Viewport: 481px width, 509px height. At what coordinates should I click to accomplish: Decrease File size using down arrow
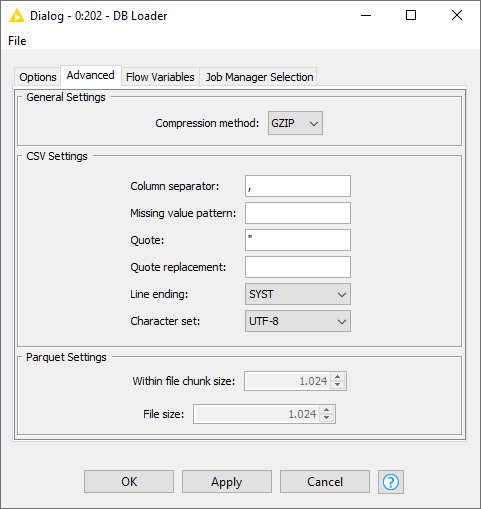(327, 418)
